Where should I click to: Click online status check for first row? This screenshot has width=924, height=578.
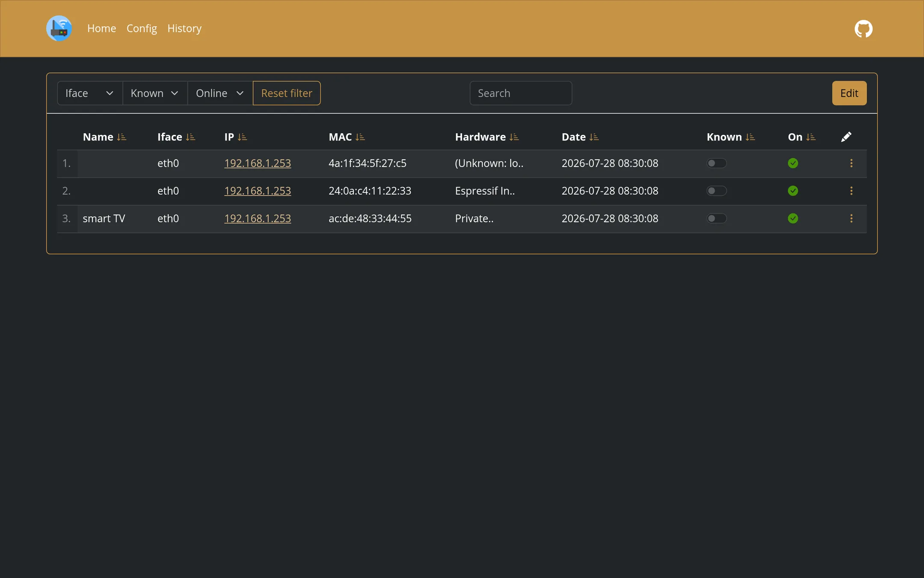793,163
